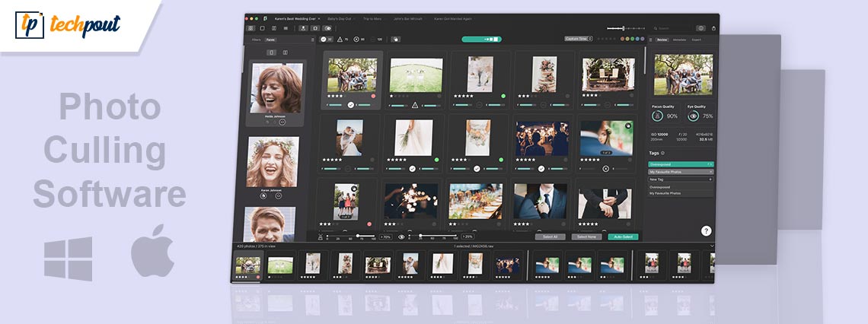
Task: Click the Select None button
Action: click(x=587, y=237)
